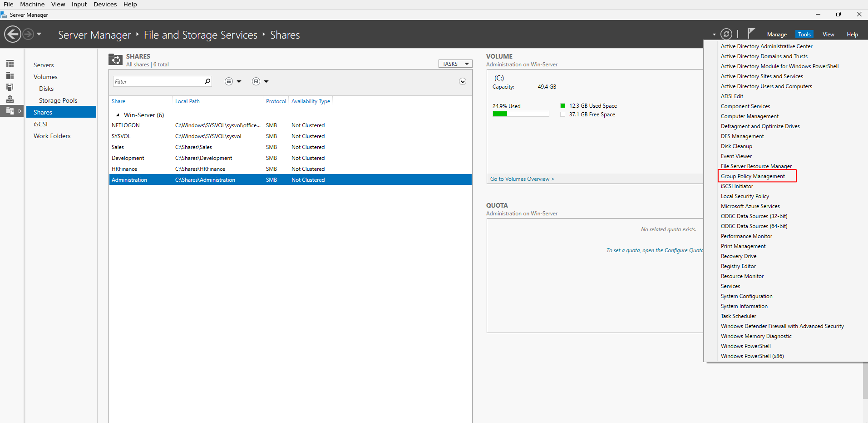This screenshot has width=868, height=423.
Task: Open Windows PowerShell (x86) entry
Action: pos(752,356)
